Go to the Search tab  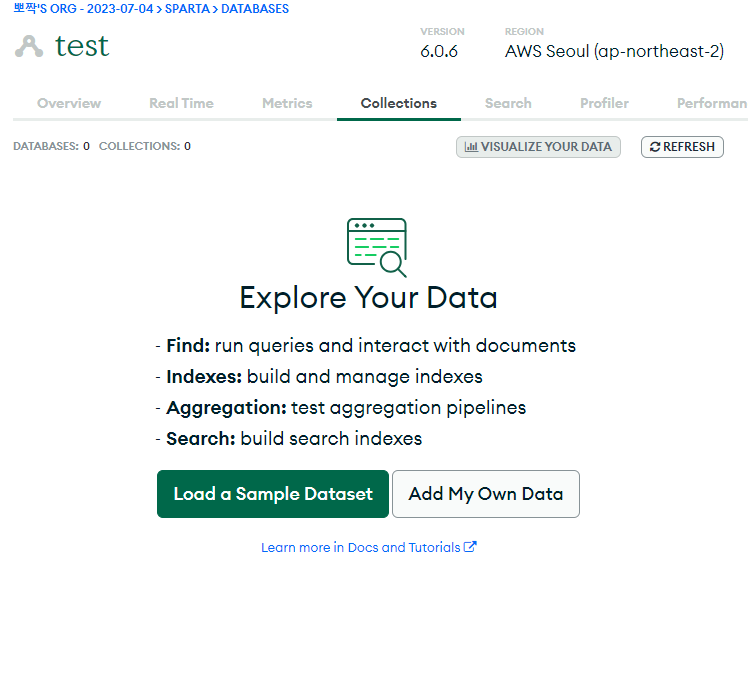pyautogui.click(x=508, y=103)
